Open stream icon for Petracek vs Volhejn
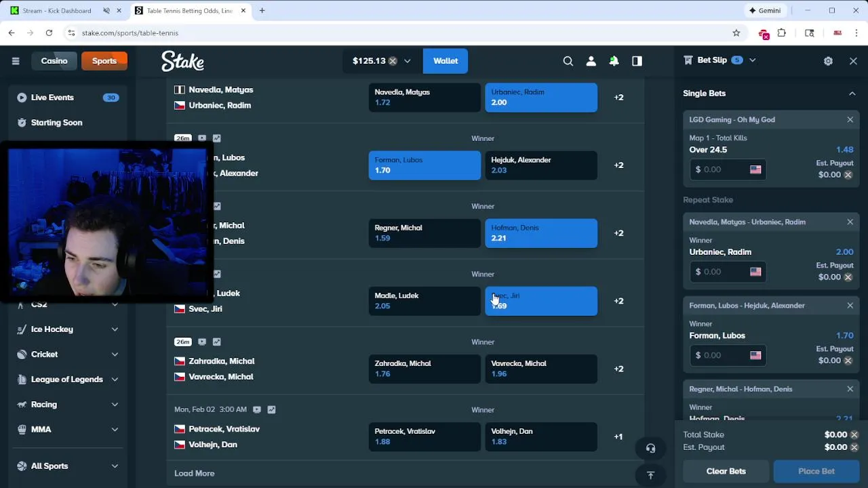The width and height of the screenshot is (868, 488). [257, 409]
